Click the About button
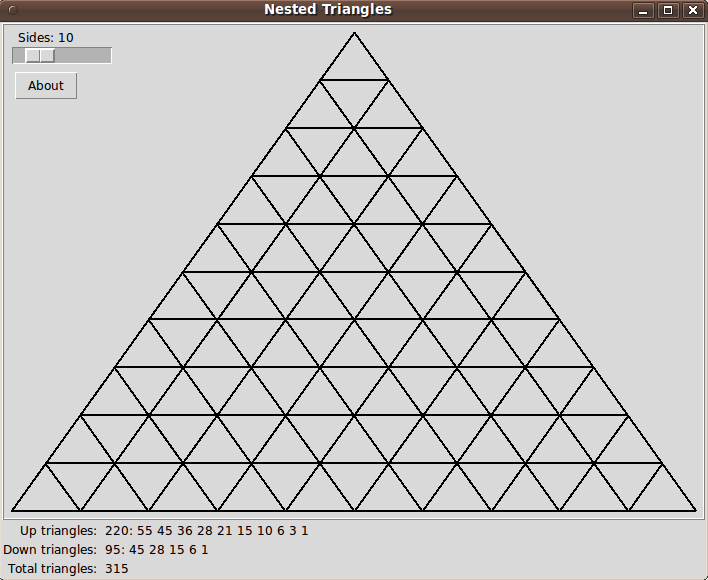The image size is (708, 580). point(46,86)
